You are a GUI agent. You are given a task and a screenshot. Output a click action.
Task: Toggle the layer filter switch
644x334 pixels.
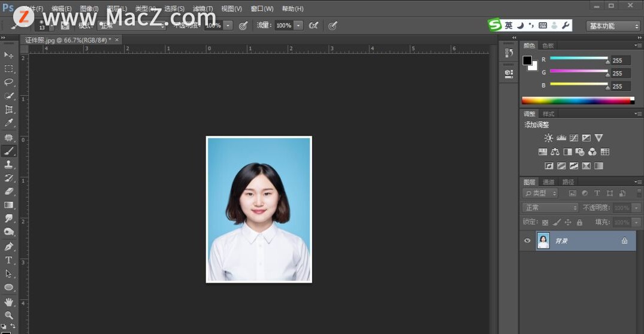point(639,193)
